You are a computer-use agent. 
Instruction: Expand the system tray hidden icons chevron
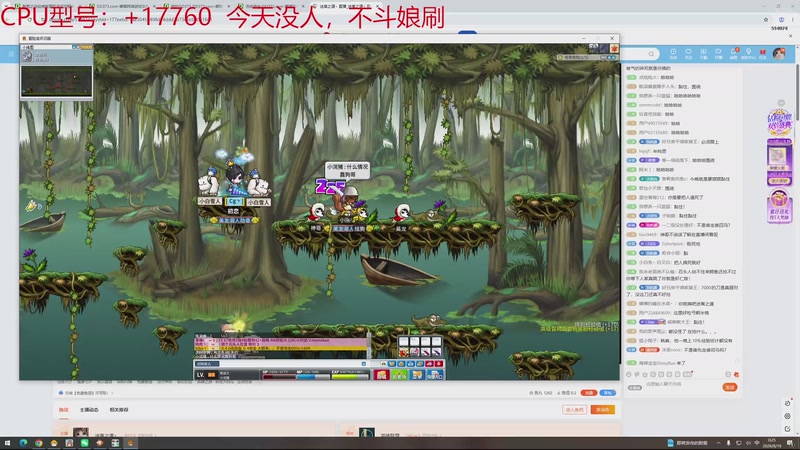click(718, 443)
